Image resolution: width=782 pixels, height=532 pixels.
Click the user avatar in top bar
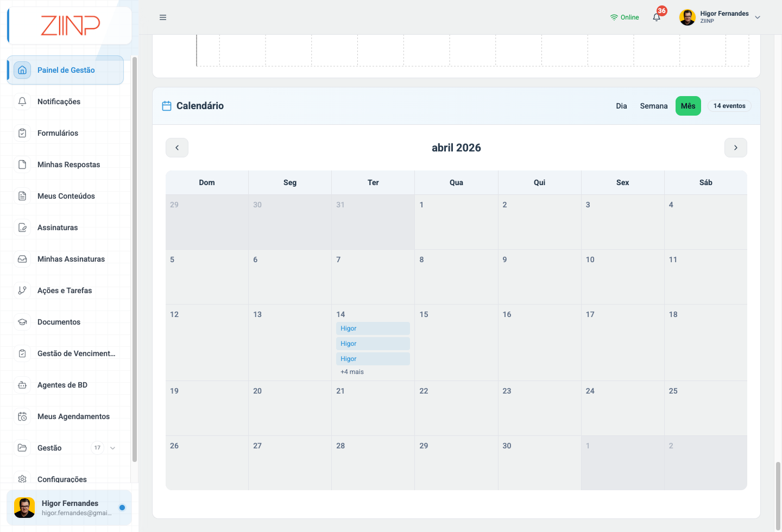pyautogui.click(x=688, y=17)
